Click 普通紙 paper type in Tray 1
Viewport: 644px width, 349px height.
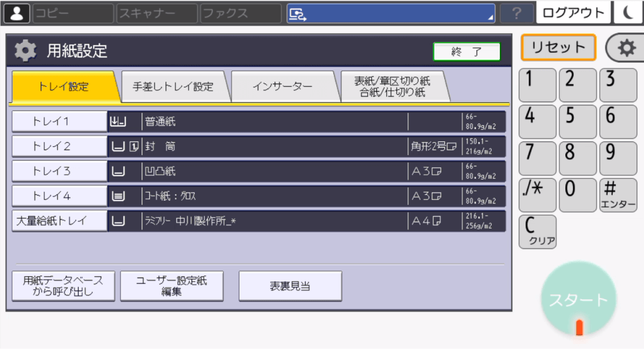tap(160, 122)
